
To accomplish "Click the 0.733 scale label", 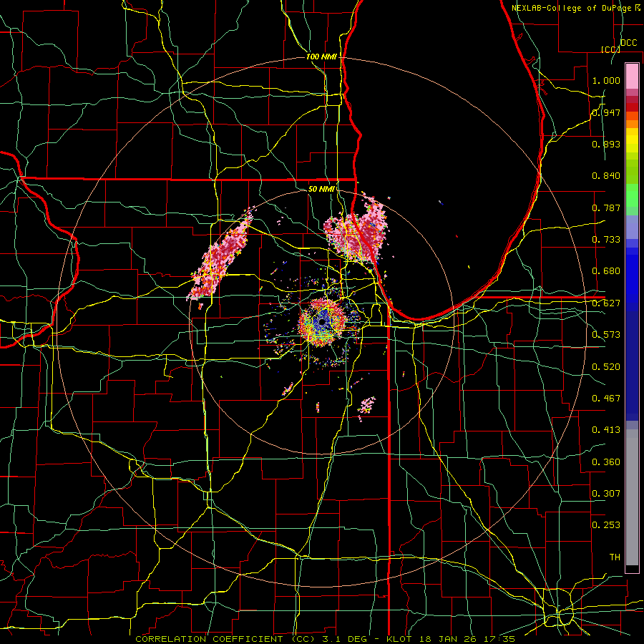I will point(606,240).
